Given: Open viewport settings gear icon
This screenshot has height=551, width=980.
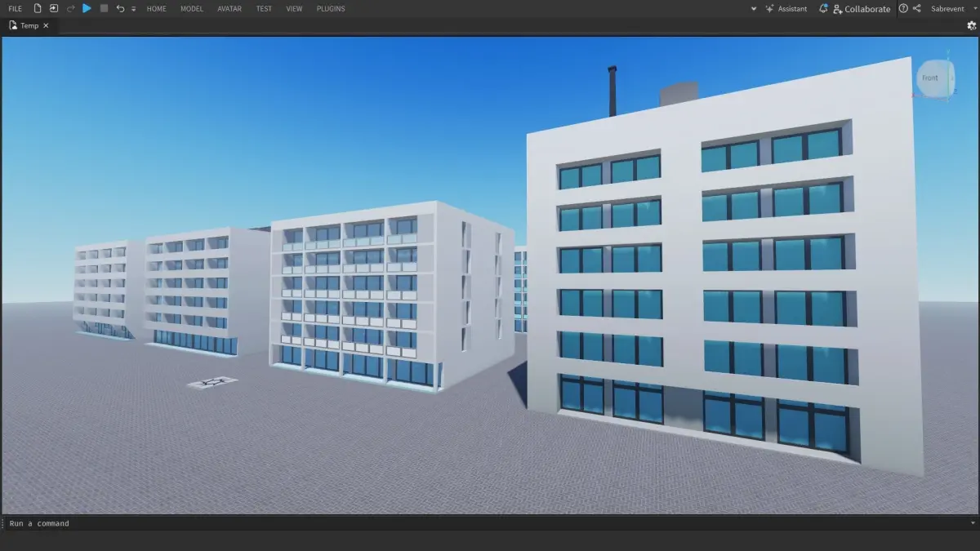Looking at the screenshot, I should point(972,25).
